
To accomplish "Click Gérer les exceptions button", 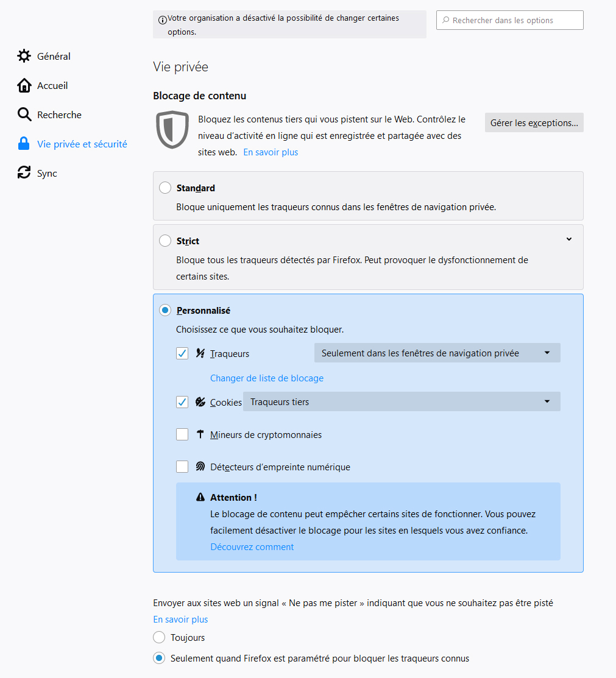I will pyautogui.click(x=534, y=123).
